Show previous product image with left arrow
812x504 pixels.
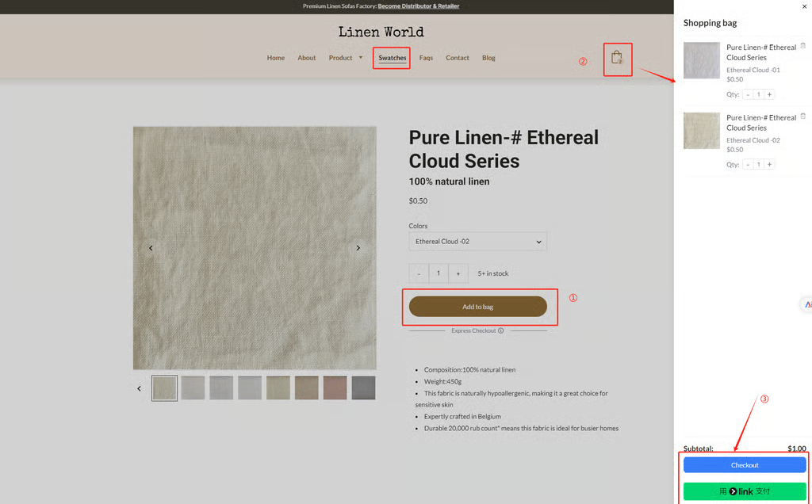coord(151,248)
